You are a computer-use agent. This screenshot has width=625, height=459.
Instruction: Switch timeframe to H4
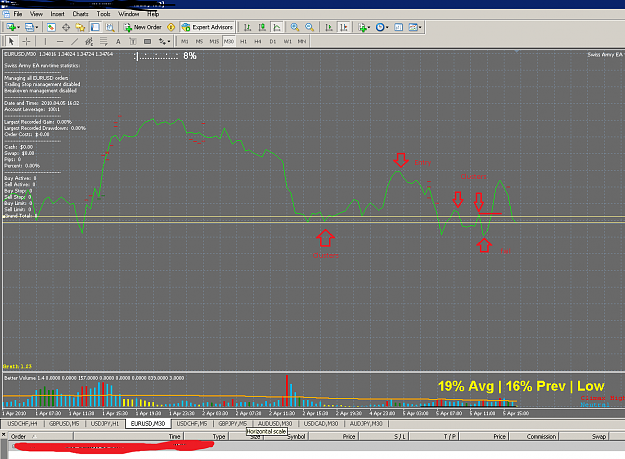[258, 41]
